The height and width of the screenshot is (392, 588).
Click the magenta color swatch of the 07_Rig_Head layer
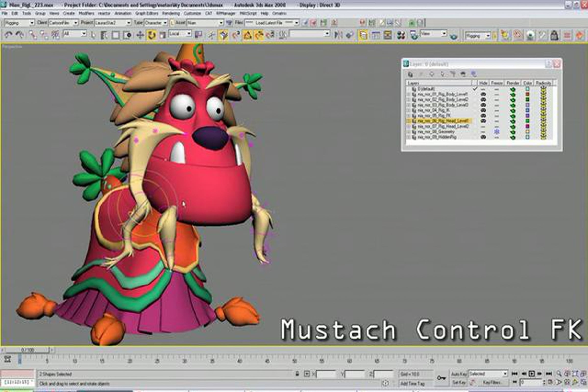click(x=527, y=126)
